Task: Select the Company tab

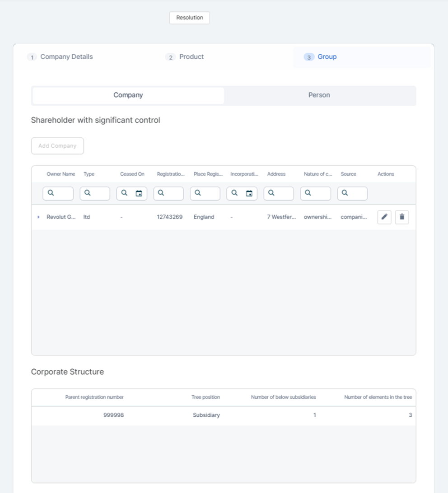Action: pos(128,95)
